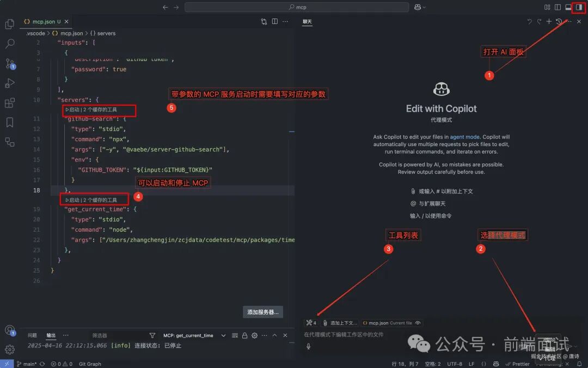Maximize the bottom panel with the chevron
The height and width of the screenshot is (368, 588).
click(274, 335)
